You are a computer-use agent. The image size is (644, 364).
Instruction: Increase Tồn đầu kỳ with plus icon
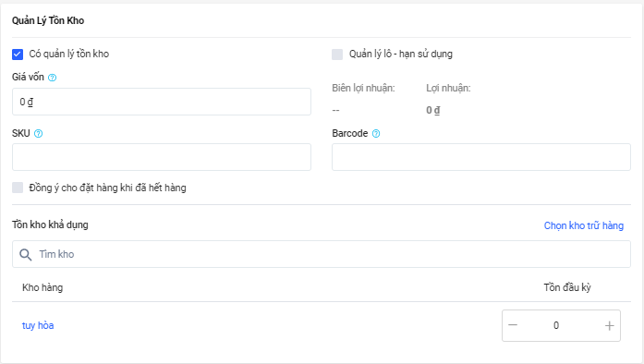(610, 326)
